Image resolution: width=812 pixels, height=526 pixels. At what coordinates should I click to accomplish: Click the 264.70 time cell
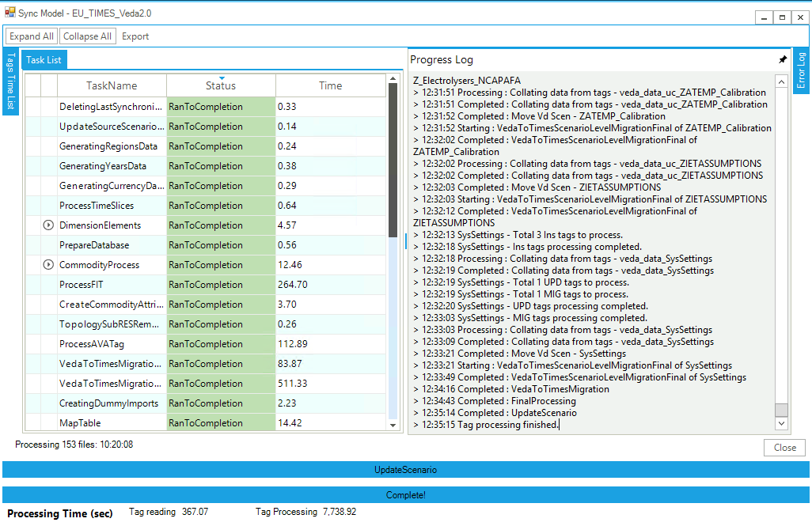(330, 285)
